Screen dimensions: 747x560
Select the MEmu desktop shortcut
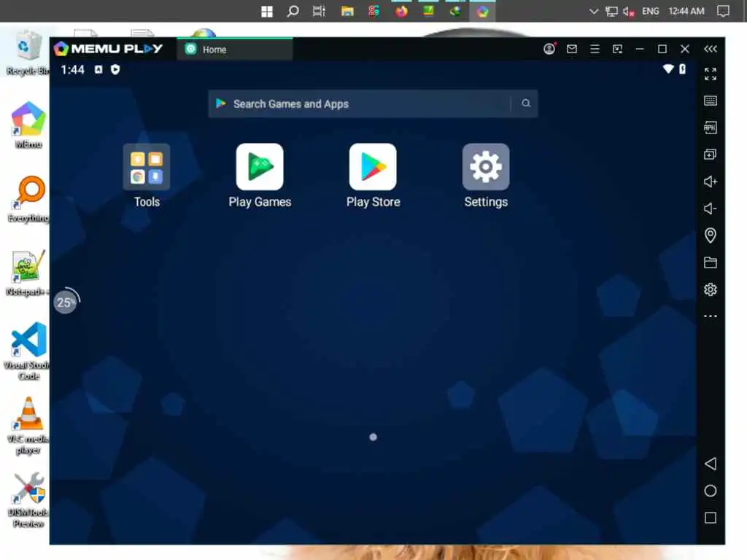pyautogui.click(x=28, y=125)
